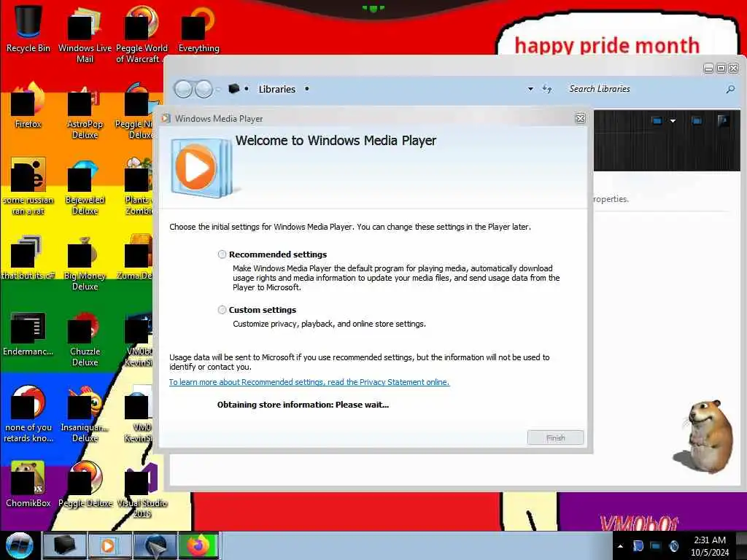Go back in the Libraries window
The image size is (747, 560).
tap(183, 89)
